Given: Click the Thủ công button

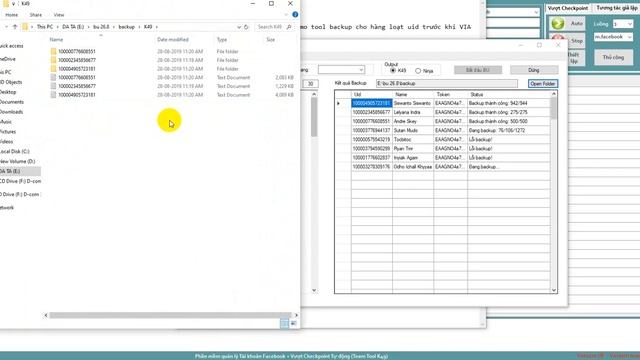Looking at the screenshot, I should [613, 58].
